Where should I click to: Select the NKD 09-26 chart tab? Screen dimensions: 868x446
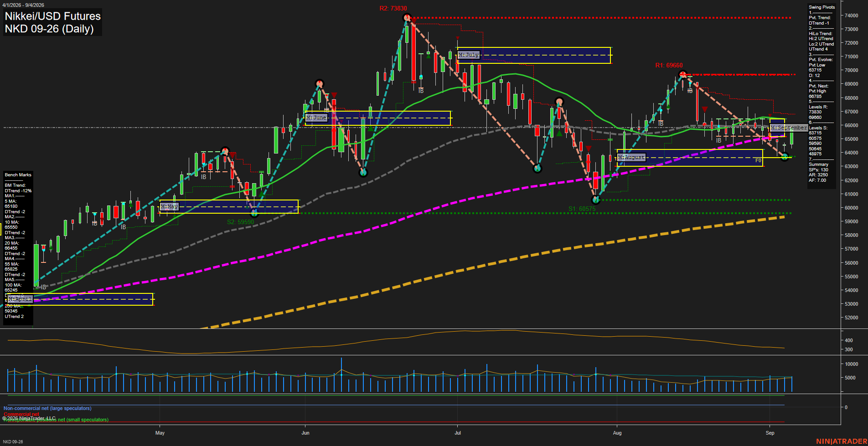(13, 441)
